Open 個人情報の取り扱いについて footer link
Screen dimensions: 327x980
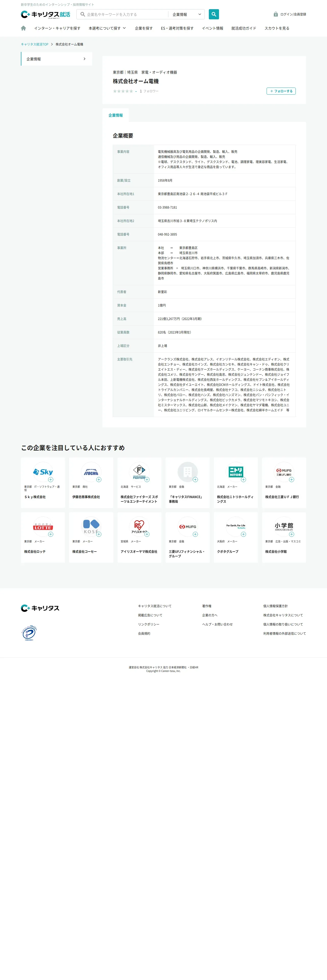(x=283, y=624)
